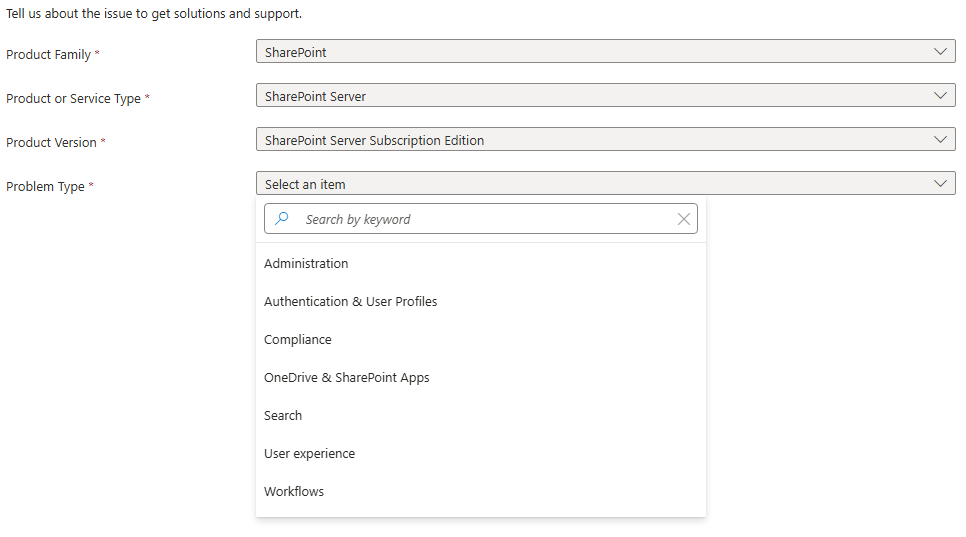Click the Product Version label
This screenshot has width=966, height=537.
point(51,142)
